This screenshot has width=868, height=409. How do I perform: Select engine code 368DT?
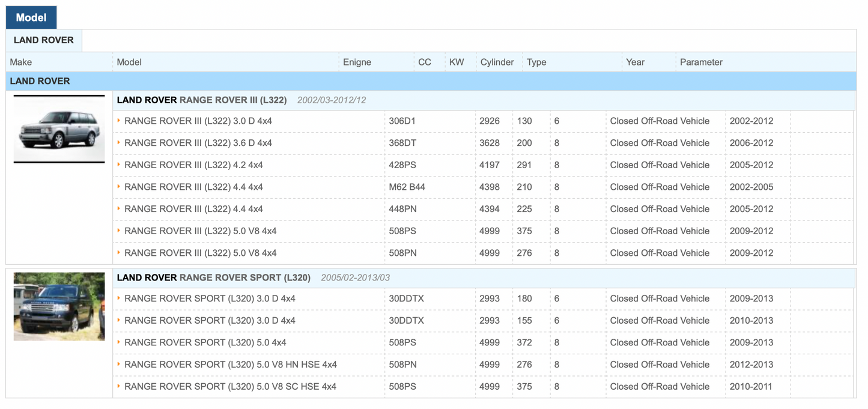click(402, 143)
